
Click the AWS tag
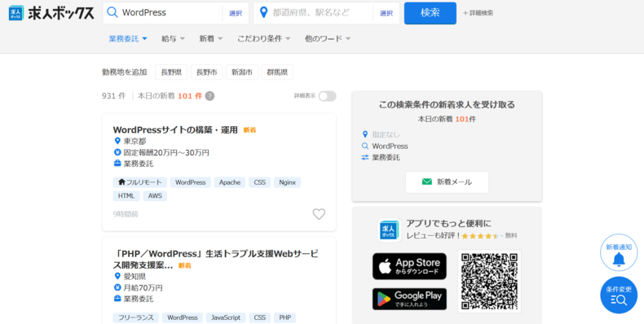pos(155,196)
